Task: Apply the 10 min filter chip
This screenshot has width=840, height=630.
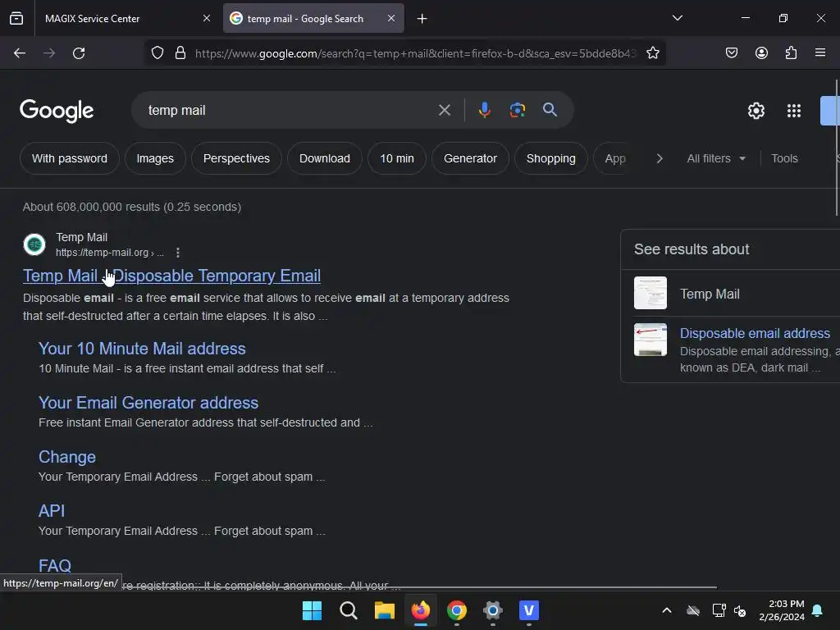Action: (x=397, y=158)
